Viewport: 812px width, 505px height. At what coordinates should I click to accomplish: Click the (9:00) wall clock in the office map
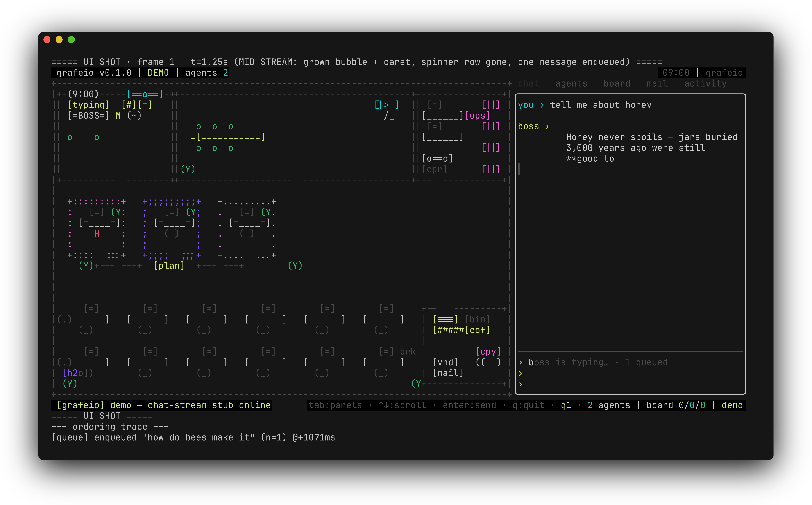[x=83, y=94]
